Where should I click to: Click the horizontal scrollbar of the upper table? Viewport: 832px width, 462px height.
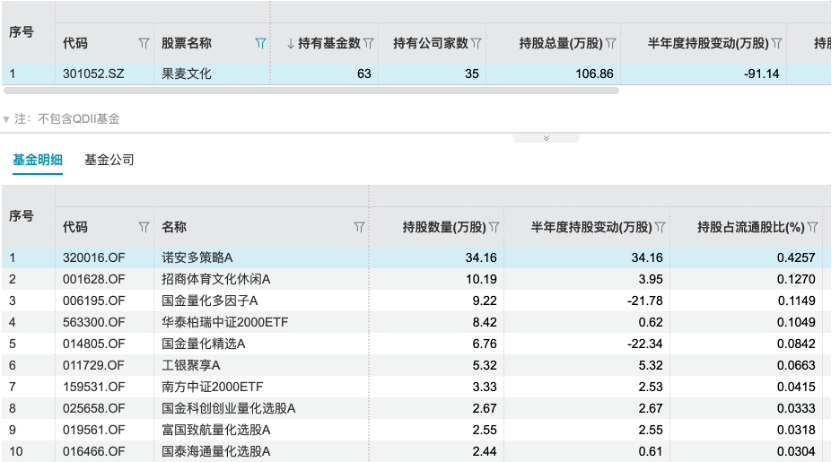click(311, 91)
